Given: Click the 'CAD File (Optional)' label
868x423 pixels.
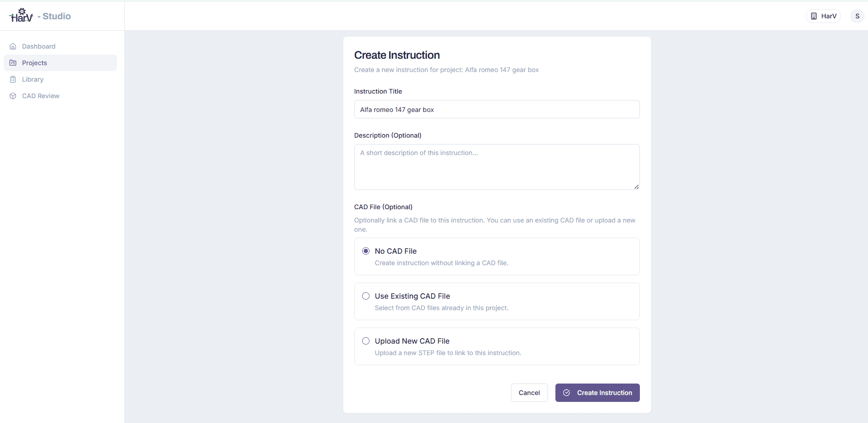Looking at the screenshot, I should coord(383,207).
